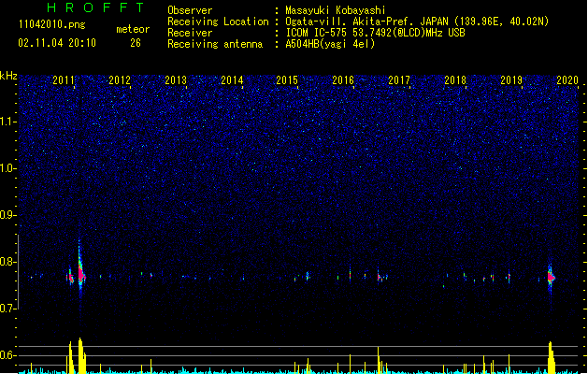The height and width of the screenshot is (374, 588).
Task: Click the 2020 time marker
Action: click(567, 79)
